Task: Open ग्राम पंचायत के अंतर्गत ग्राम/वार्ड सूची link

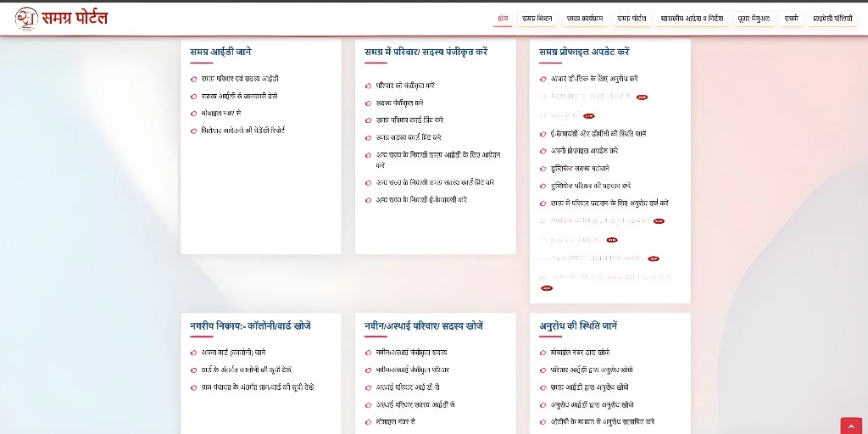Action: click(x=258, y=387)
